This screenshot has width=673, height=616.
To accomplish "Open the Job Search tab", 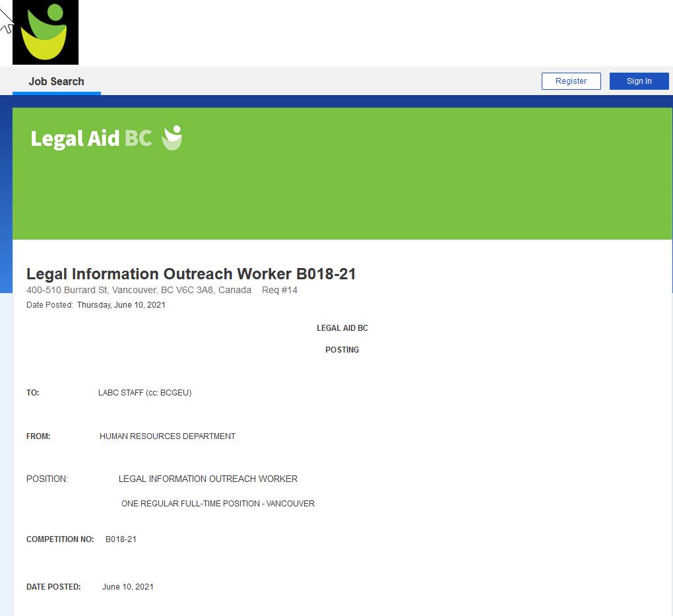I will pyautogui.click(x=57, y=81).
